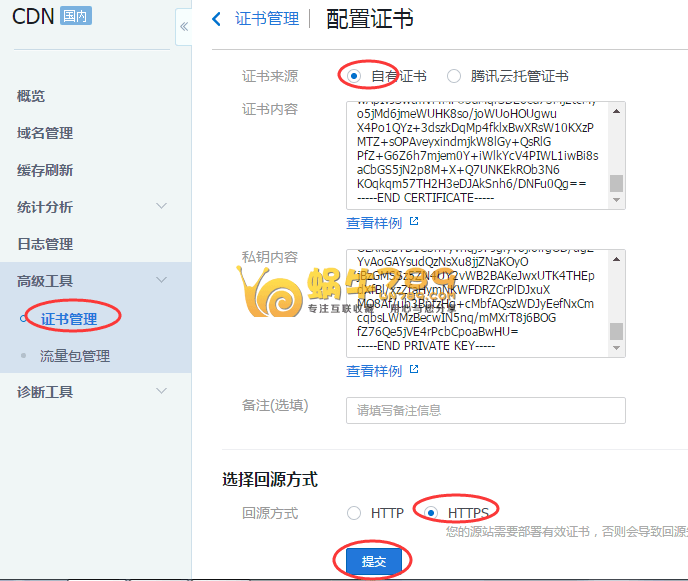Collapse the sidebar with the double-chevron icon
Image resolution: width=688 pixels, height=581 pixels.
click(184, 27)
